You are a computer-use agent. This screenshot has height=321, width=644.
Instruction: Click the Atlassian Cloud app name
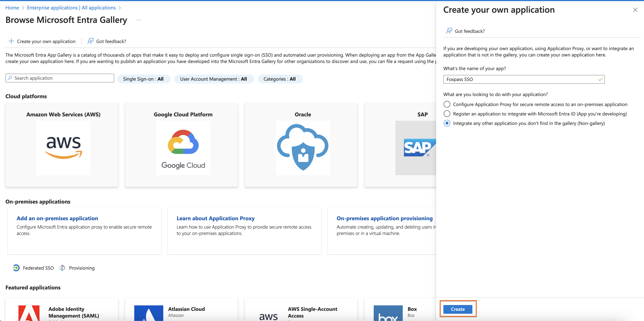coord(186,309)
